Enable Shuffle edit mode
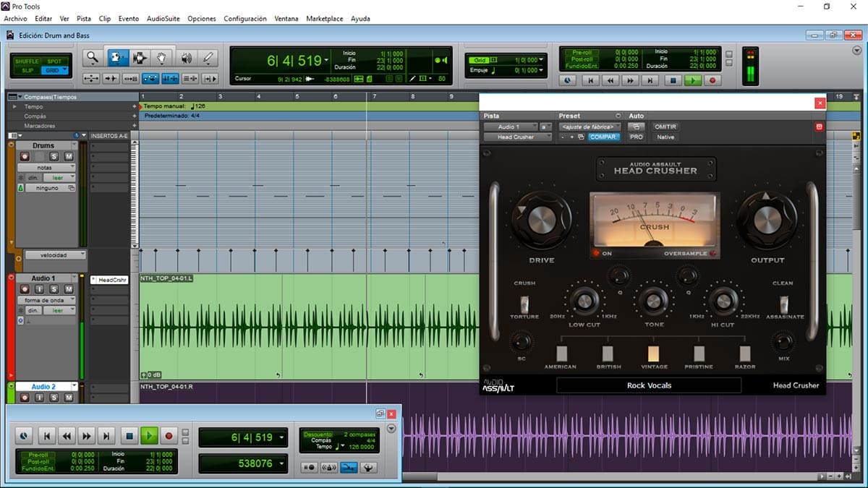 click(28, 61)
